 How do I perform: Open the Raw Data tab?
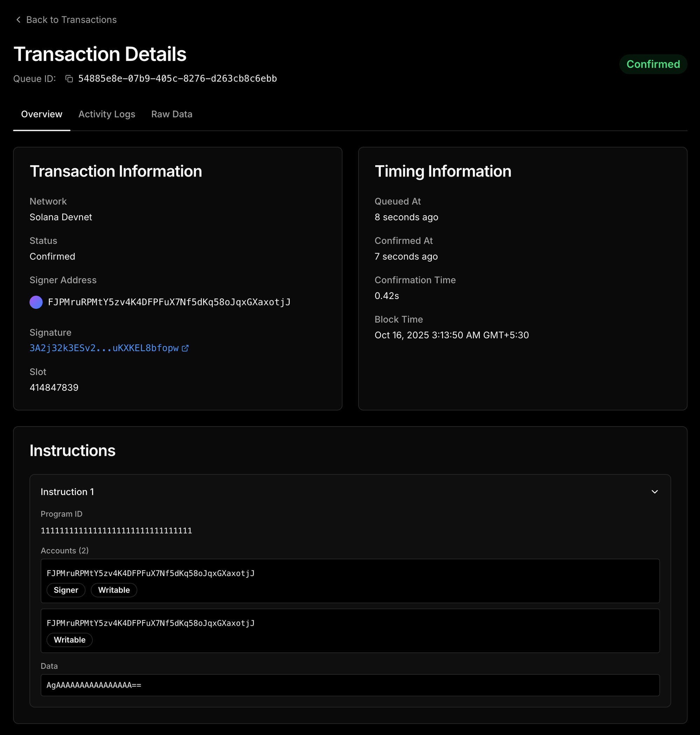(x=171, y=114)
